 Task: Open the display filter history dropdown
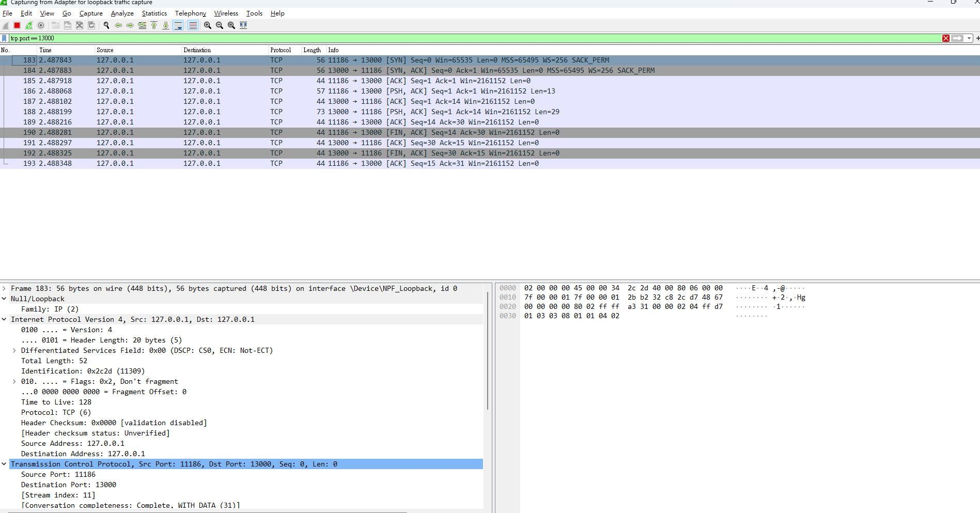[969, 38]
